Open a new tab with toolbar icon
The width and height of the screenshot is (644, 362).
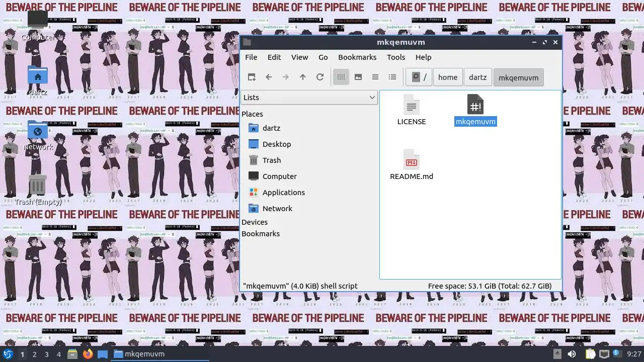click(252, 77)
